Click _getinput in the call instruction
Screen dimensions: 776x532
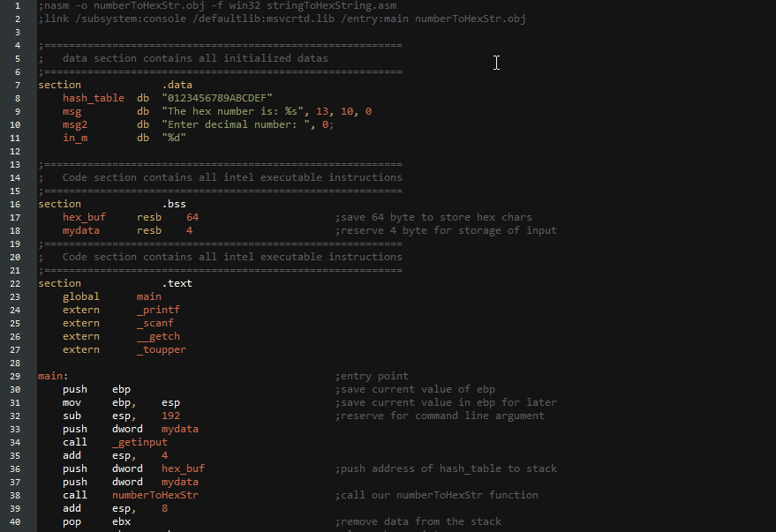point(139,442)
